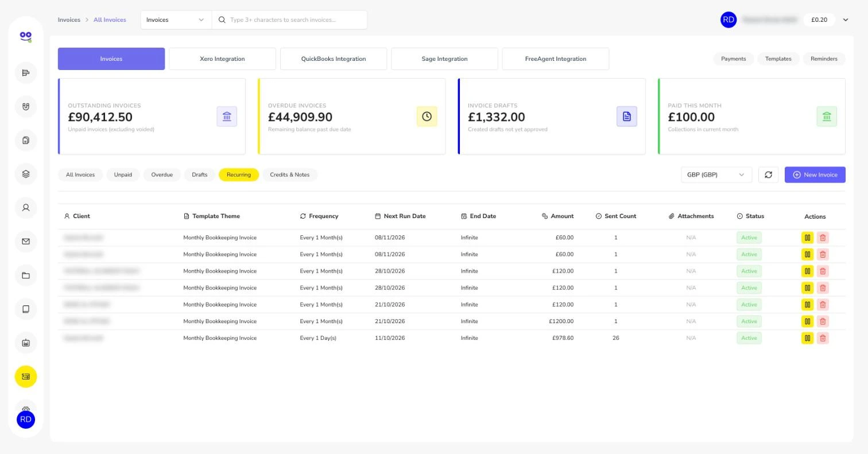Delete the £1200.00 recurring invoice
Image resolution: width=868 pixels, height=454 pixels.
tap(823, 321)
